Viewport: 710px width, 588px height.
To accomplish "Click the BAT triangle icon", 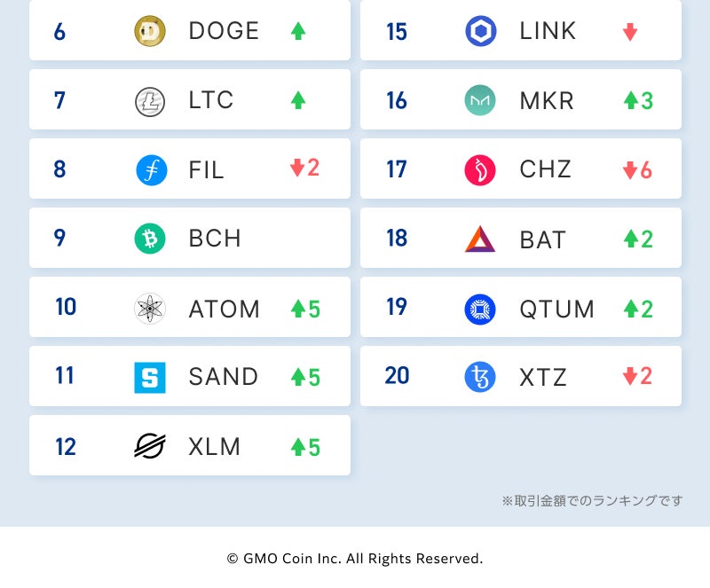I will [480, 239].
